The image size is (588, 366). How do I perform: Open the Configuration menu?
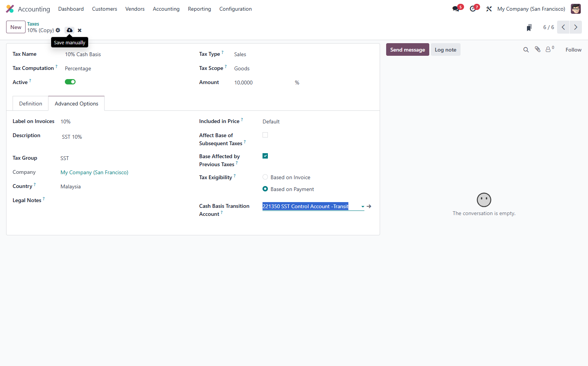[x=235, y=9]
